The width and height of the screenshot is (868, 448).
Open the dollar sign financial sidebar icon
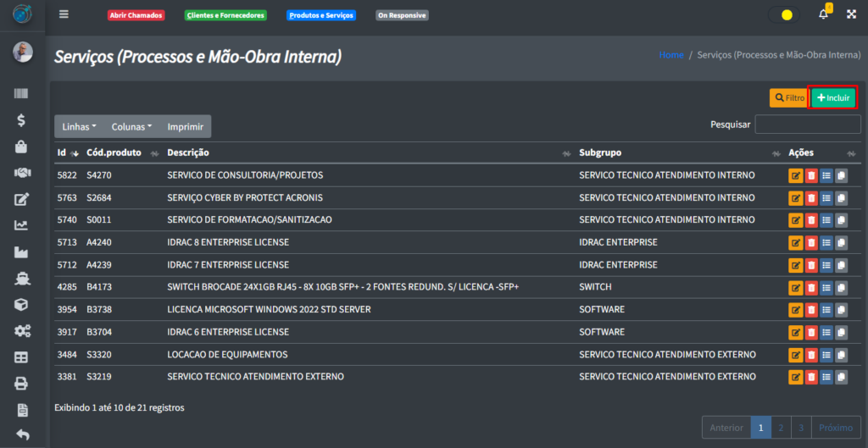point(22,120)
